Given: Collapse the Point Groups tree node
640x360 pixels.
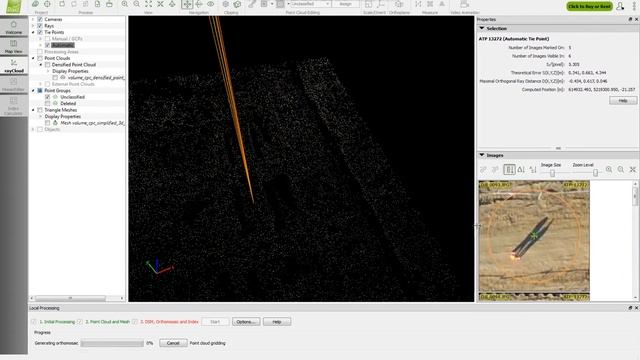Looking at the screenshot, I should 33,91.
